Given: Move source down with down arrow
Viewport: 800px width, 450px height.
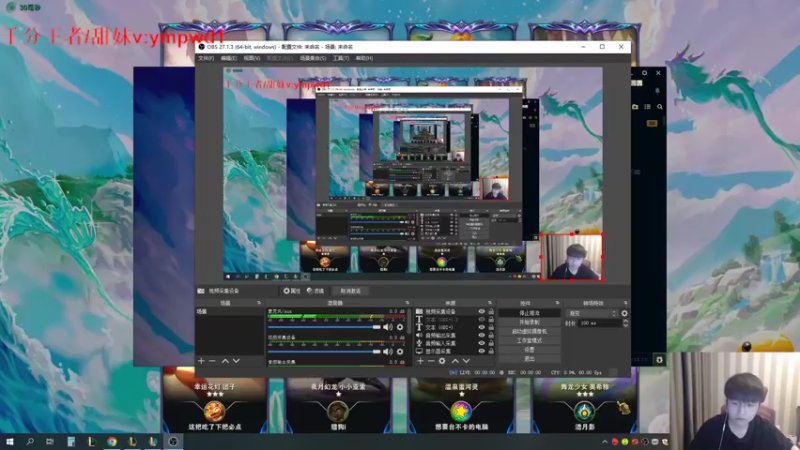Looking at the screenshot, I should click(x=466, y=361).
